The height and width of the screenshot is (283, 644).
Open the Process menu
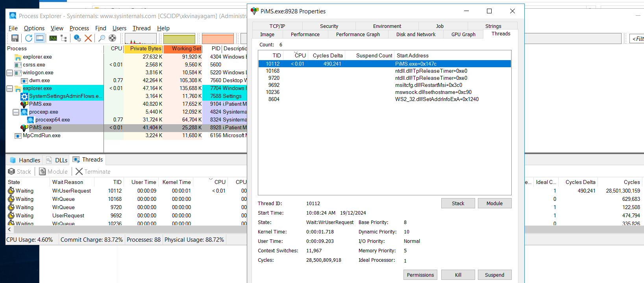79,28
